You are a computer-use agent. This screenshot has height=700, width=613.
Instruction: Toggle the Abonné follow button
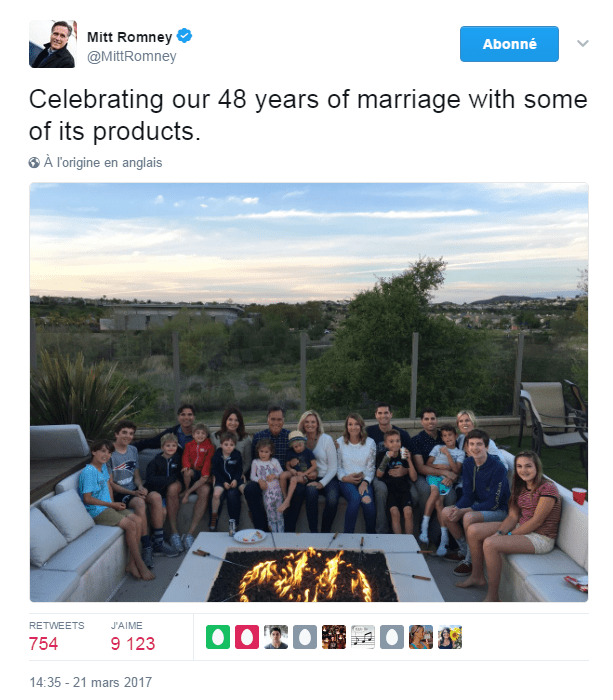coord(509,45)
